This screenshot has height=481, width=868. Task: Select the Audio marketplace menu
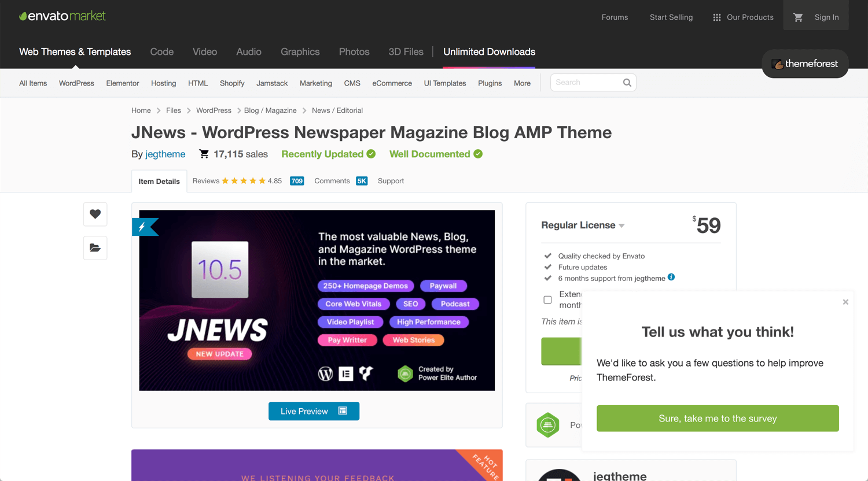pyautogui.click(x=249, y=52)
